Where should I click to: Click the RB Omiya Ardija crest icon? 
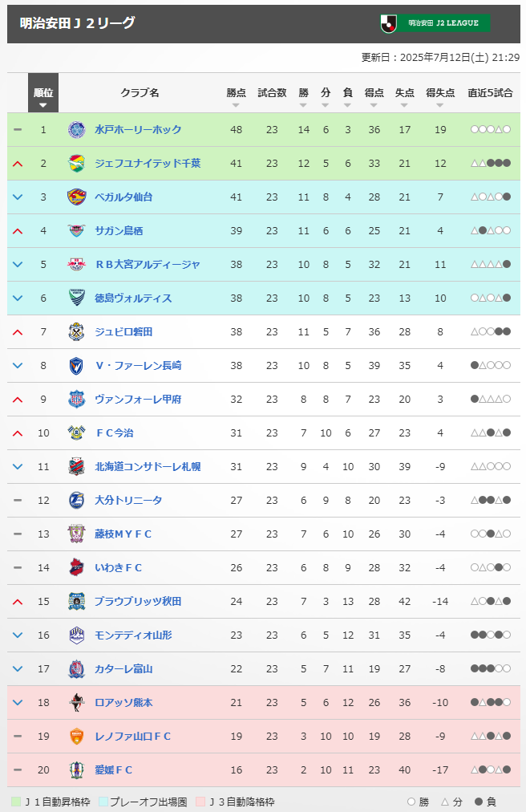77,264
